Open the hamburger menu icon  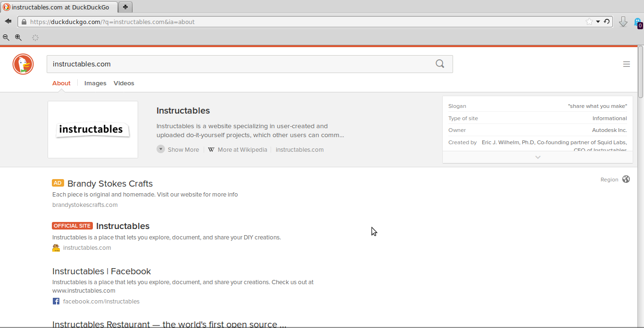coord(627,64)
